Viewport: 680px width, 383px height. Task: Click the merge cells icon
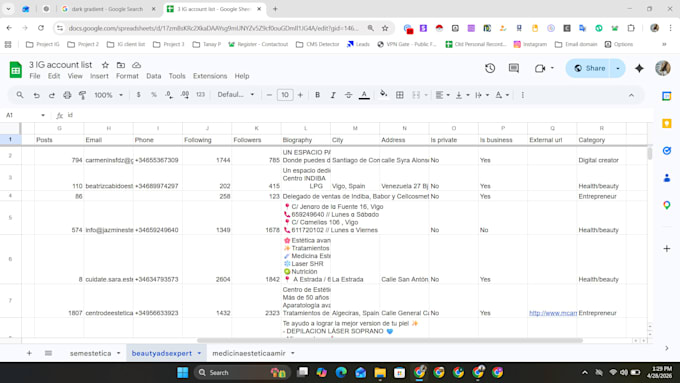point(416,95)
